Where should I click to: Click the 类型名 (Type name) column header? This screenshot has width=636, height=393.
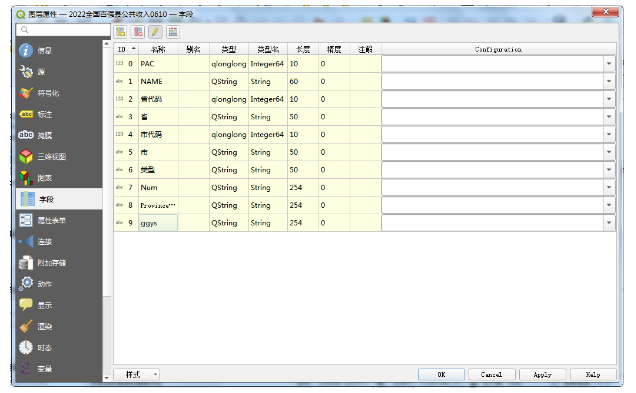coord(268,49)
